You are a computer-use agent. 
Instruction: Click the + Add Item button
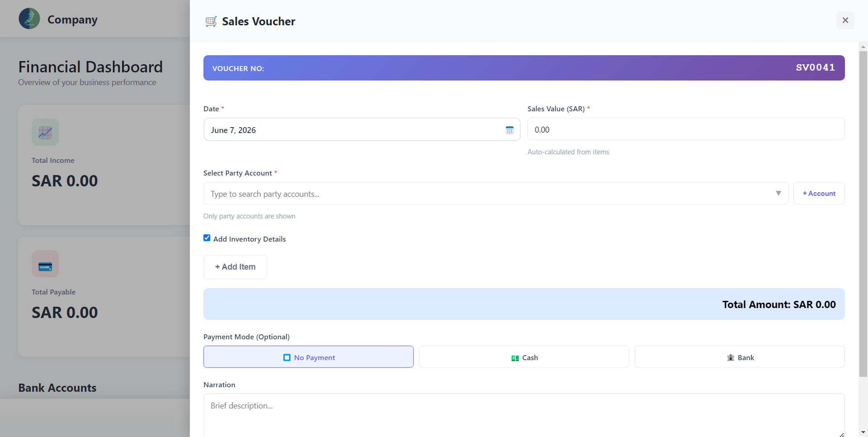(235, 267)
